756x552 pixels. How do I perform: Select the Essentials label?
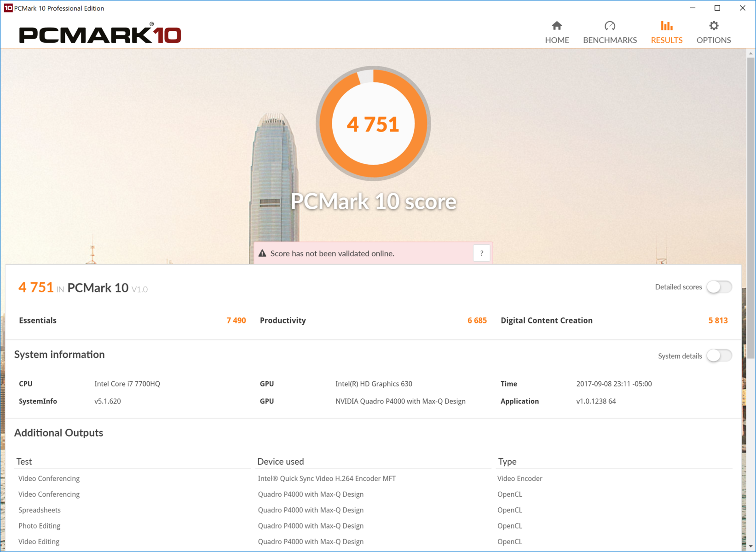pyautogui.click(x=38, y=320)
